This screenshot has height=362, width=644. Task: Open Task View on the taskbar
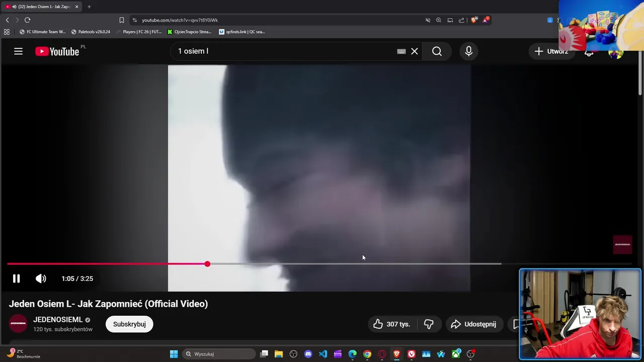pos(264,354)
